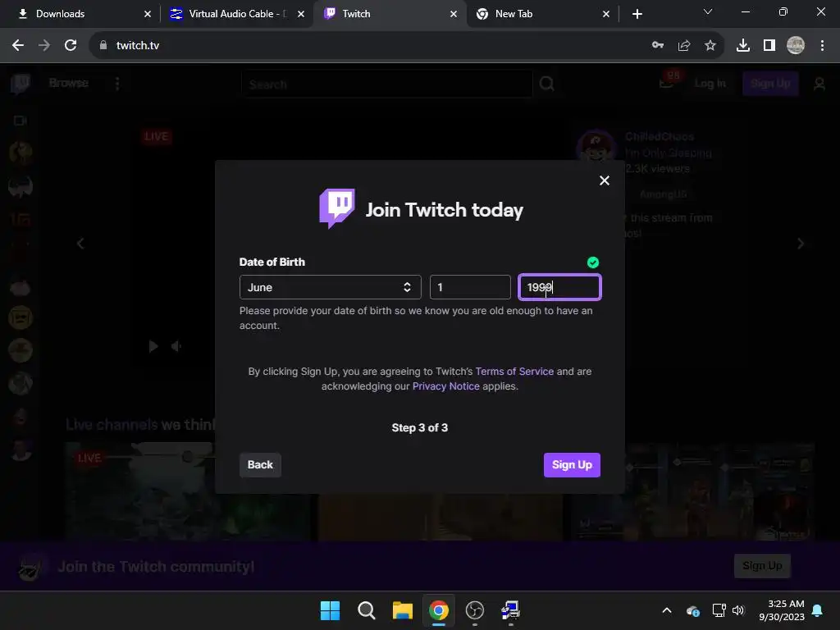Mute the featured stream audio
840x630 pixels.
[176, 347]
